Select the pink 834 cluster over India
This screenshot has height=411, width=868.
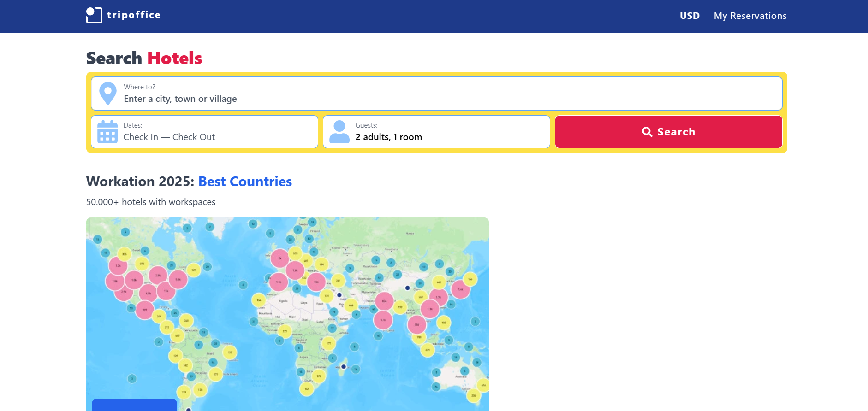click(384, 301)
